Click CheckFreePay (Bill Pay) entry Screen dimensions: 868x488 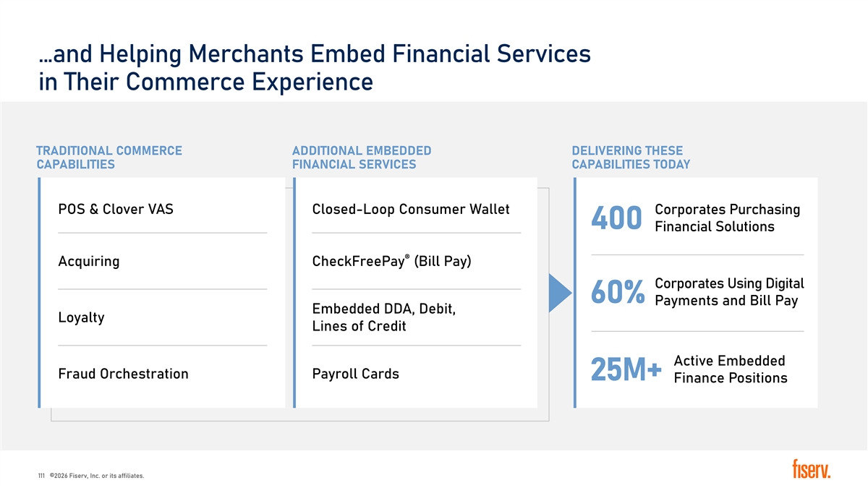[391, 261]
